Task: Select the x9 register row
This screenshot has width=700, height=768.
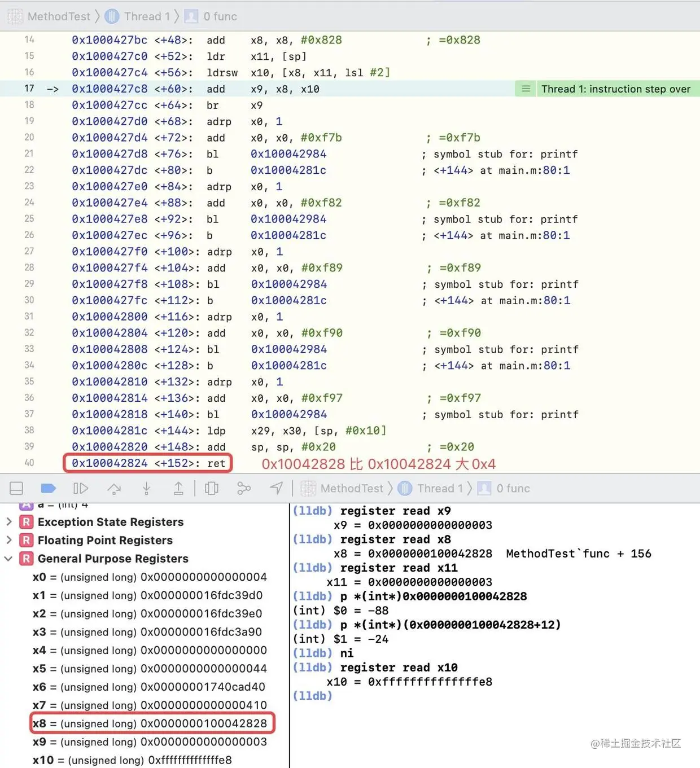Action: pyautogui.click(x=150, y=741)
